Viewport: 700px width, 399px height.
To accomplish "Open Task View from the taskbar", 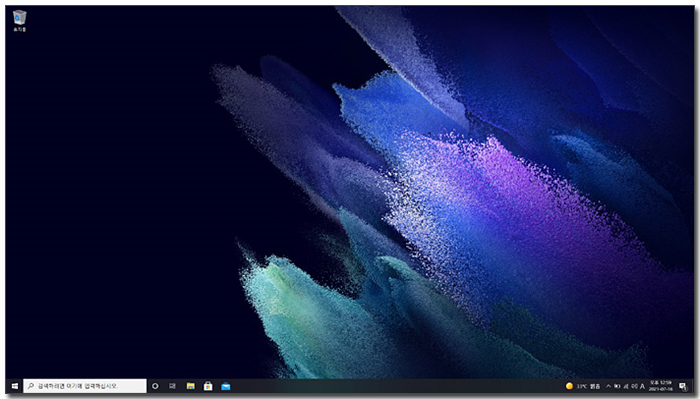I will point(172,386).
